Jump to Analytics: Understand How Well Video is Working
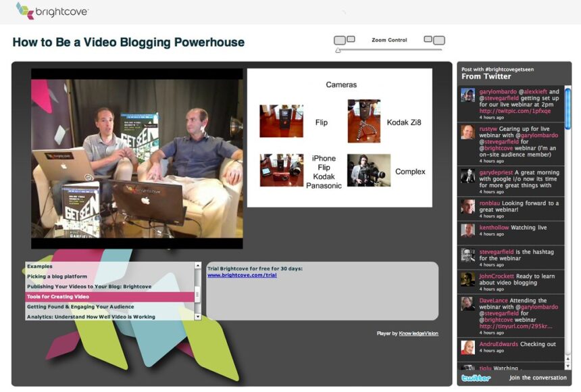 (x=109, y=317)
